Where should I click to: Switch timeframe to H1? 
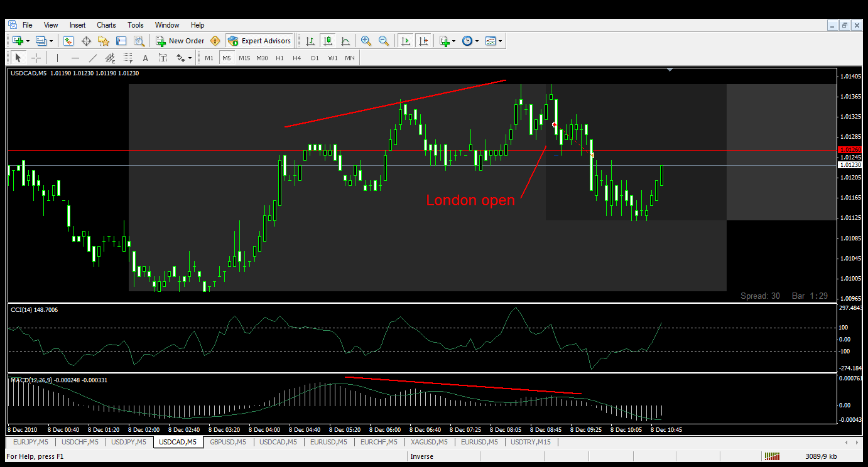pos(279,58)
